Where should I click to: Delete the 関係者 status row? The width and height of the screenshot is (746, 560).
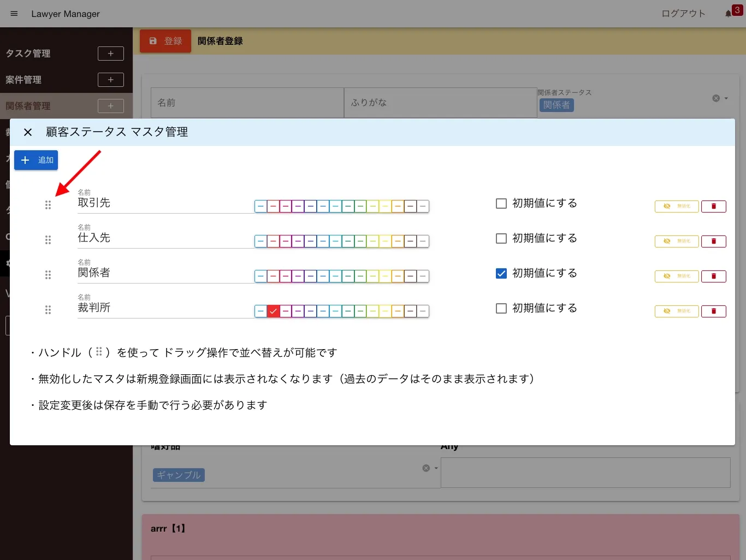(714, 276)
